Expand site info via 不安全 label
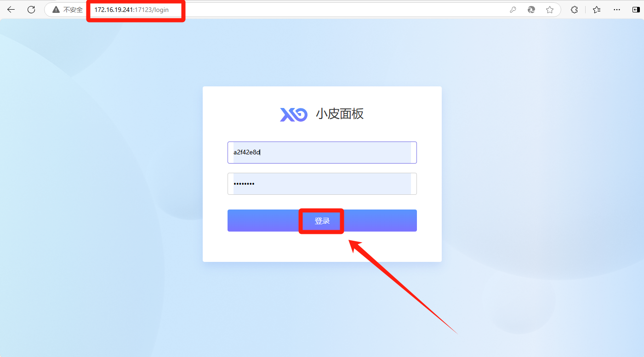This screenshot has width=644, height=357. pyautogui.click(x=73, y=10)
